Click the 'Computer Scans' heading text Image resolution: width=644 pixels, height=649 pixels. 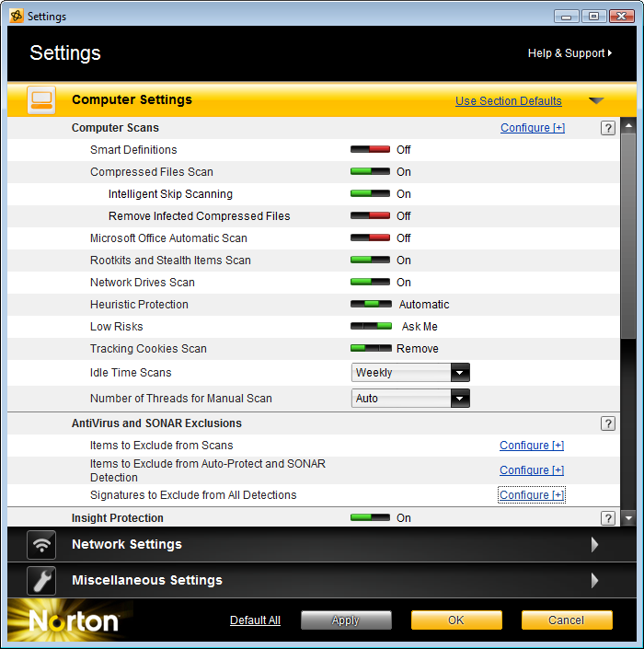coord(115,128)
